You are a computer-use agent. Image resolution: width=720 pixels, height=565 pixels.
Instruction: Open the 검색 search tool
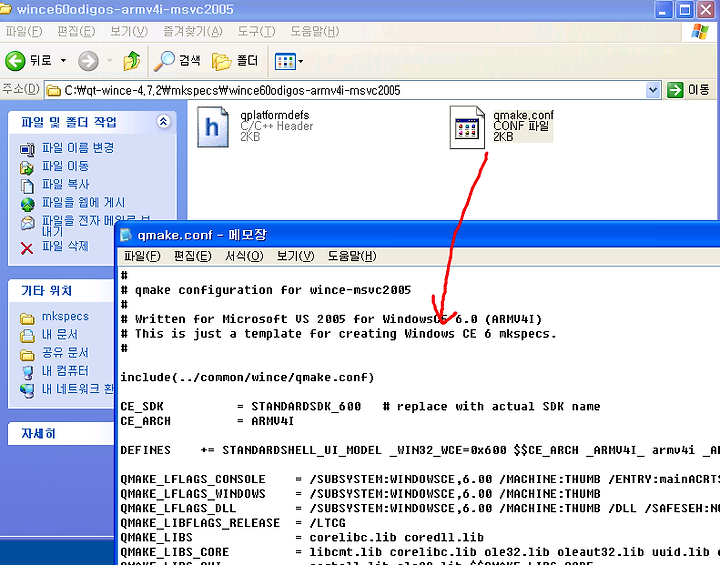tap(177, 61)
